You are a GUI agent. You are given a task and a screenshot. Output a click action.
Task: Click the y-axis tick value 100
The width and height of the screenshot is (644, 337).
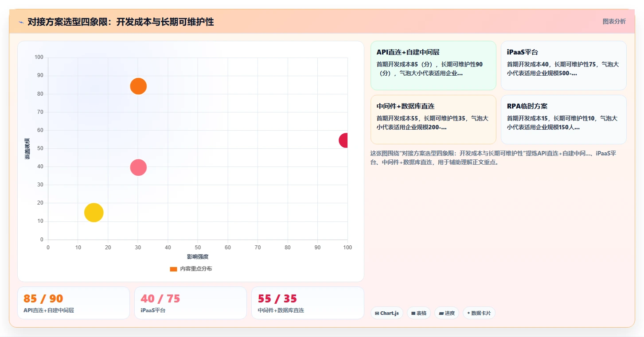pyautogui.click(x=39, y=57)
